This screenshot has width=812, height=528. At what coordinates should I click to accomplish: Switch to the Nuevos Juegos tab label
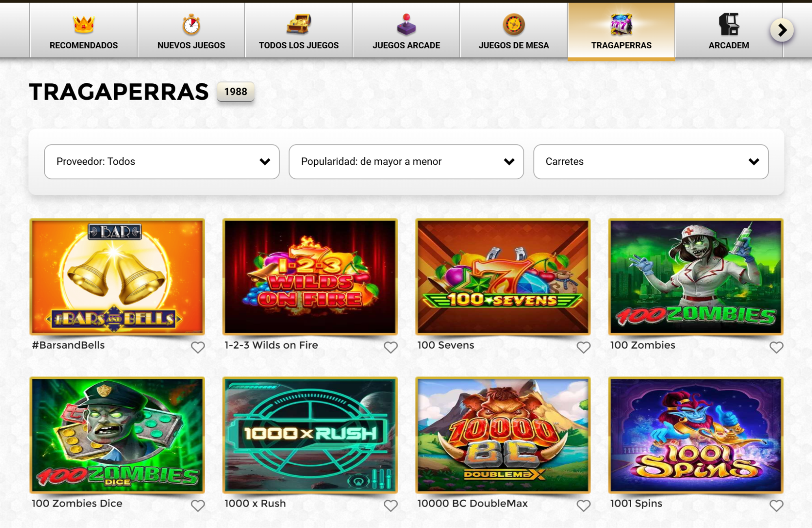click(191, 45)
